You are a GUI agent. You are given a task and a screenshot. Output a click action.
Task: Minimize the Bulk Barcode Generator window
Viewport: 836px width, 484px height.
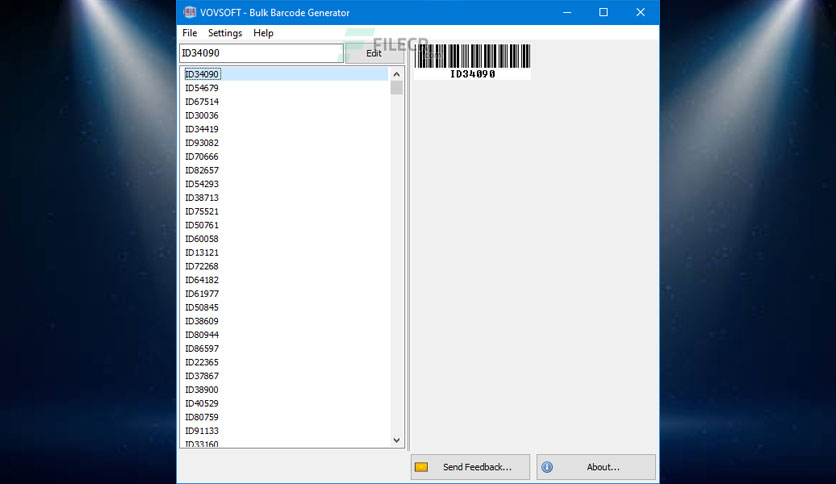pyautogui.click(x=567, y=12)
